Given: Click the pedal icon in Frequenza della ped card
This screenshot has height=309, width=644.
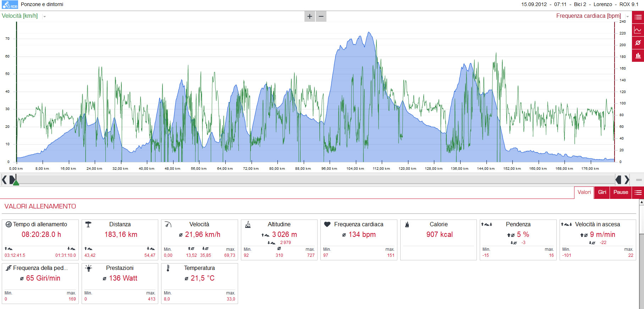Looking at the screenshot, I should pyautogui.click(x=9, y=268).
